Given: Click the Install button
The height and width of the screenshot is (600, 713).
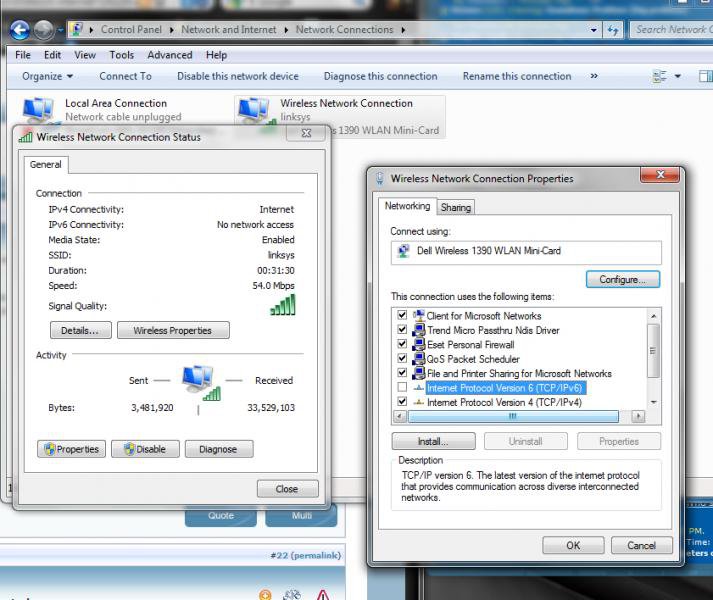Looking at the screenshot, I should pyautogui.click(x=433, y=441).
